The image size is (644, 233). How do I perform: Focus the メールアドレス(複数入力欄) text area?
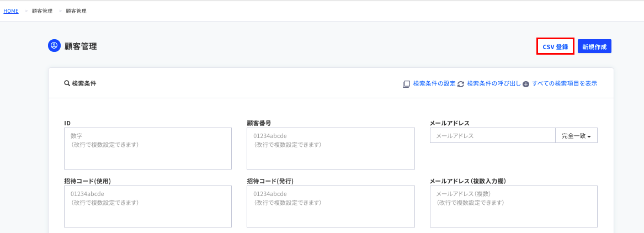point(513,206)
